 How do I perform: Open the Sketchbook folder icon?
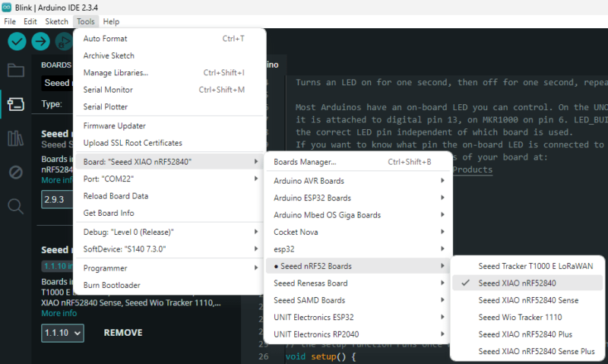[x=16, y=71]
